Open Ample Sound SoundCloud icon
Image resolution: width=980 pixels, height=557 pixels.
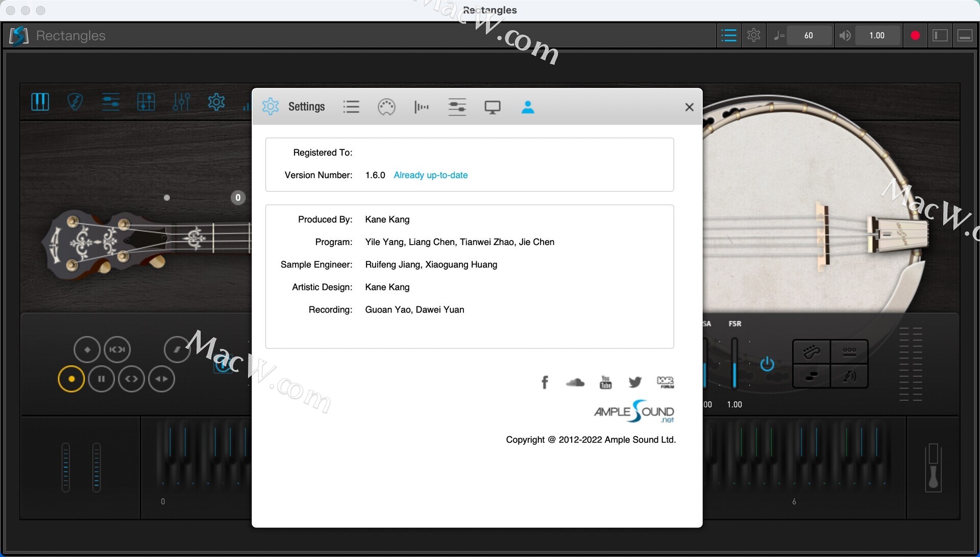pyautogui.click(x=575, y=382)
